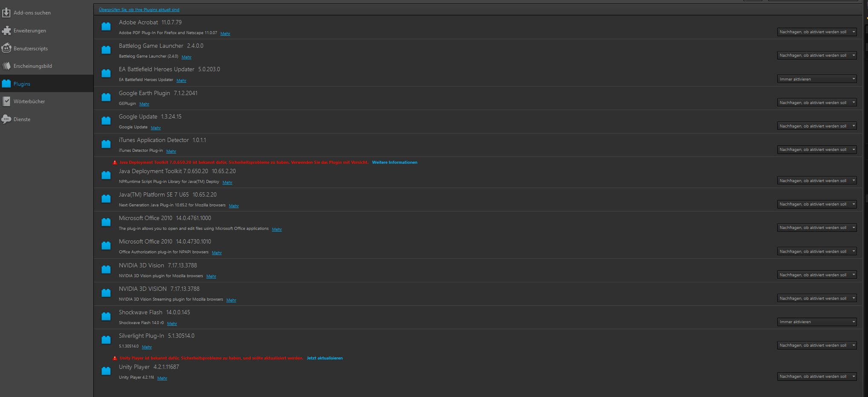Click the Silverlight Plug-In icon
Viewport: 868px width, 397px height.
[x=106, y=340]
